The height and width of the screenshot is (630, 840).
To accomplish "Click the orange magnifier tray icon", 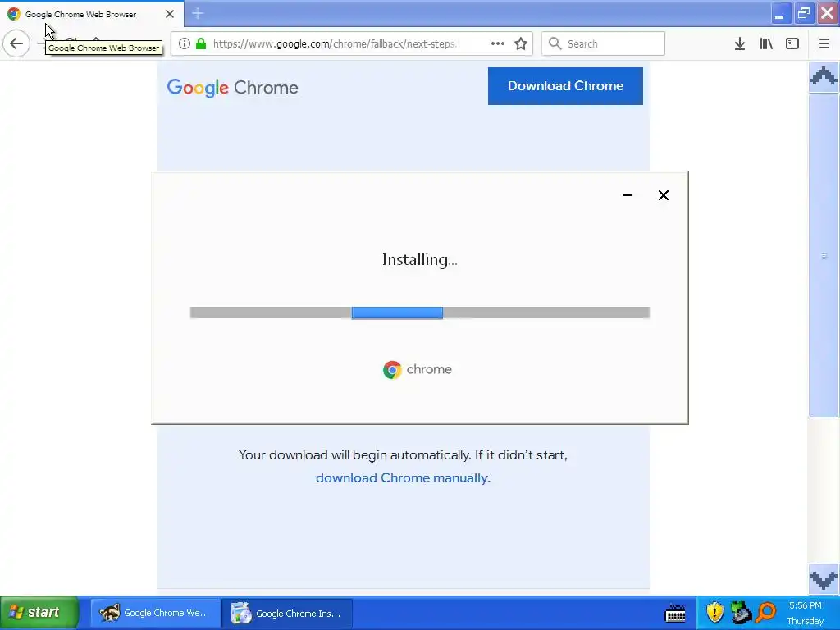I will tap(767, 612).
